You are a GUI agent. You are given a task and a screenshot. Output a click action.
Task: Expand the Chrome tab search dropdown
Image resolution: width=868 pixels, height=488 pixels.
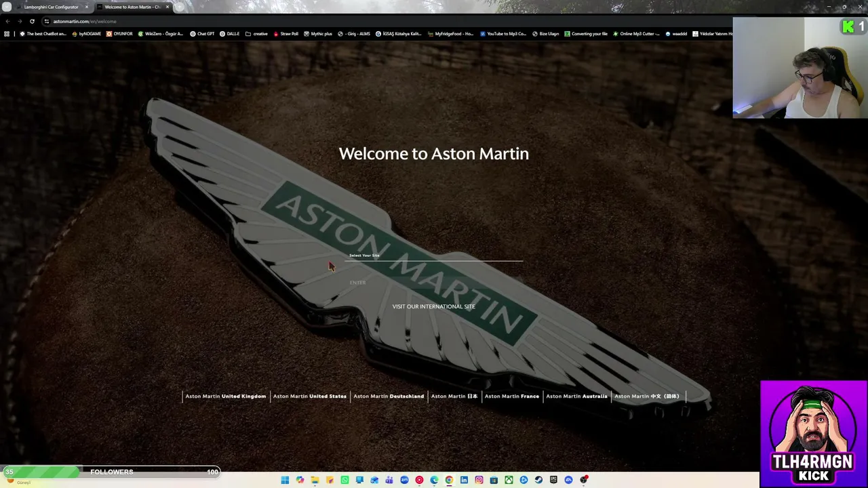pos(7,7)
